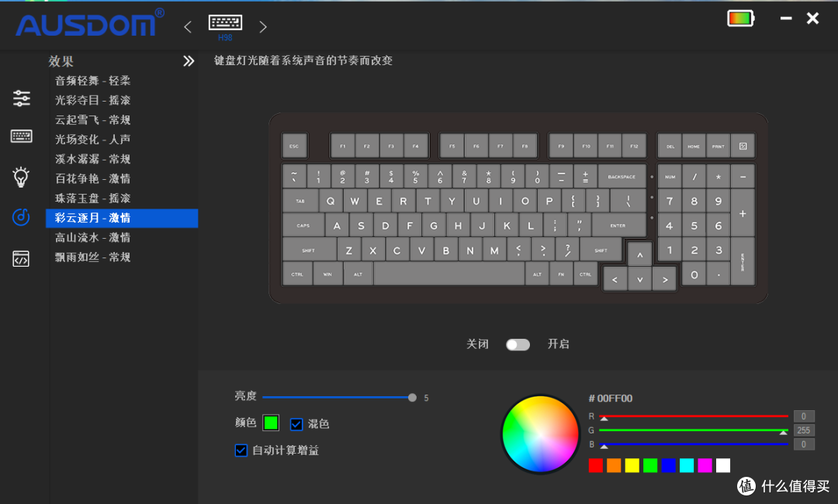Click the right arrow key on the diagram
This screenshot has height=504, width=838.
664,279
